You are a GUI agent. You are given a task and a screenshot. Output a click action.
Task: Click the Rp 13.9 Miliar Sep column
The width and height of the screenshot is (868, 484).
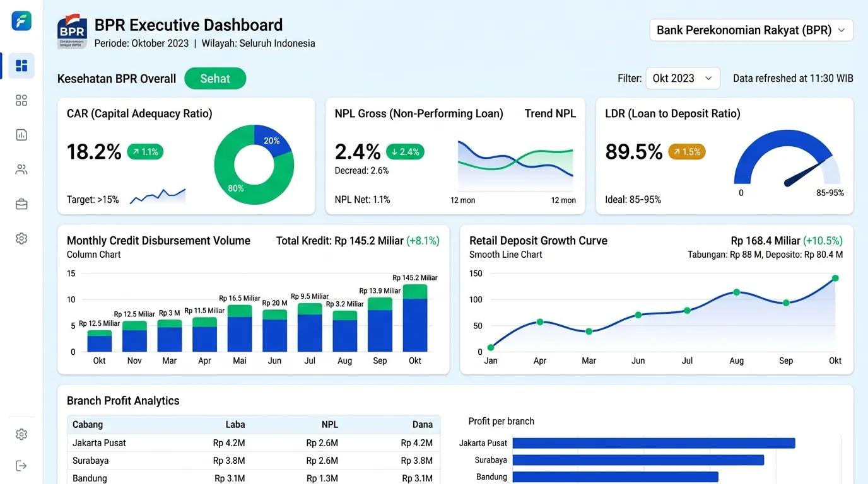point(380,325)
